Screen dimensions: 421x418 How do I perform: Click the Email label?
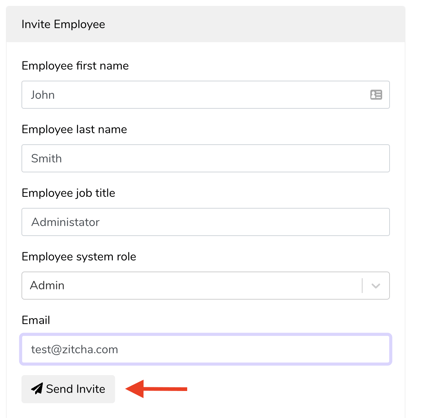tap(36, 320)
